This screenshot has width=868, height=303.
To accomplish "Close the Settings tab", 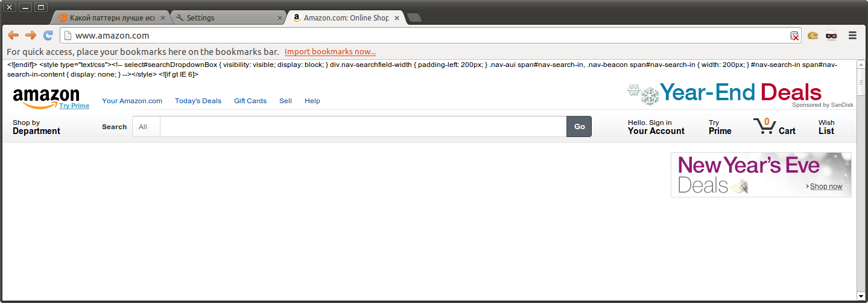I will pyautogui.click(x=279, y=18).
